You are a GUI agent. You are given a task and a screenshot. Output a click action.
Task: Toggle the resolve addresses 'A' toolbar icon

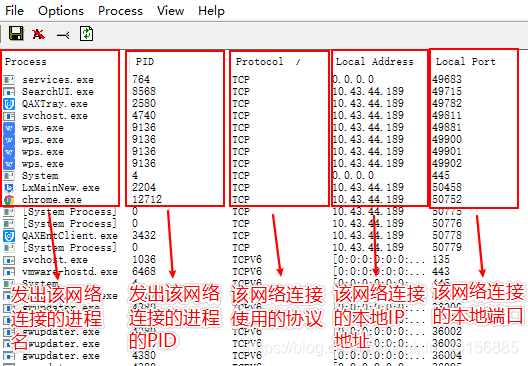click(38, 34)
